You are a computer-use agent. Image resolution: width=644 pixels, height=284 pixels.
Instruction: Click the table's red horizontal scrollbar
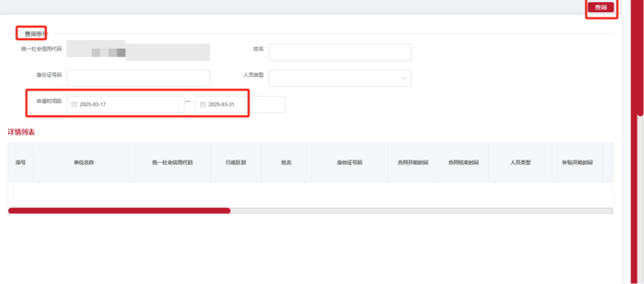point(119,211)
